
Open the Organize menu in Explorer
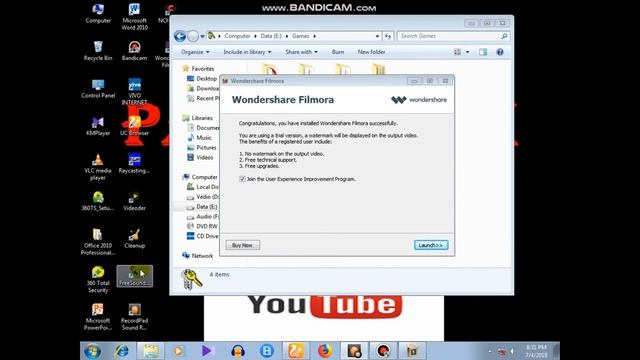point(195,52)
